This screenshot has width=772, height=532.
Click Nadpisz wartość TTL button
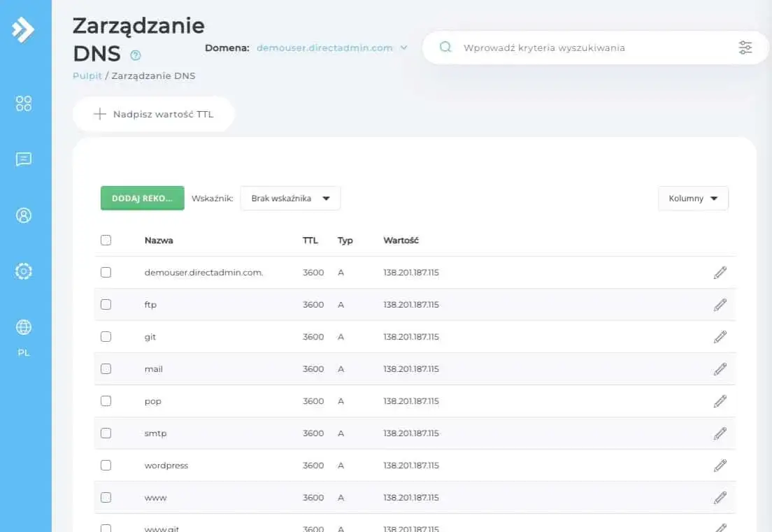tap(153, 114)
